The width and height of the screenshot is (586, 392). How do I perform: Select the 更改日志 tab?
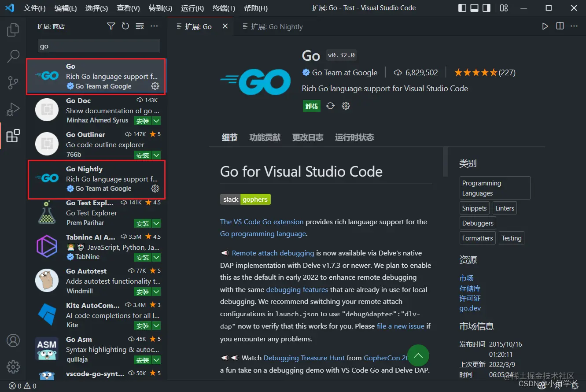pos(308,137)
